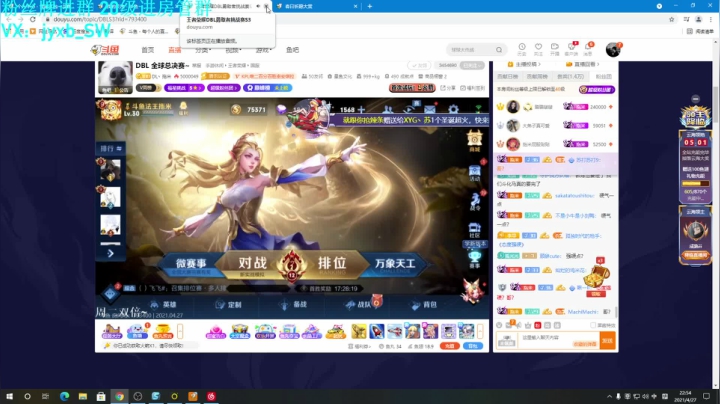Open the watch history clock icon
The image size is (720, 404).
coord(522,49)
